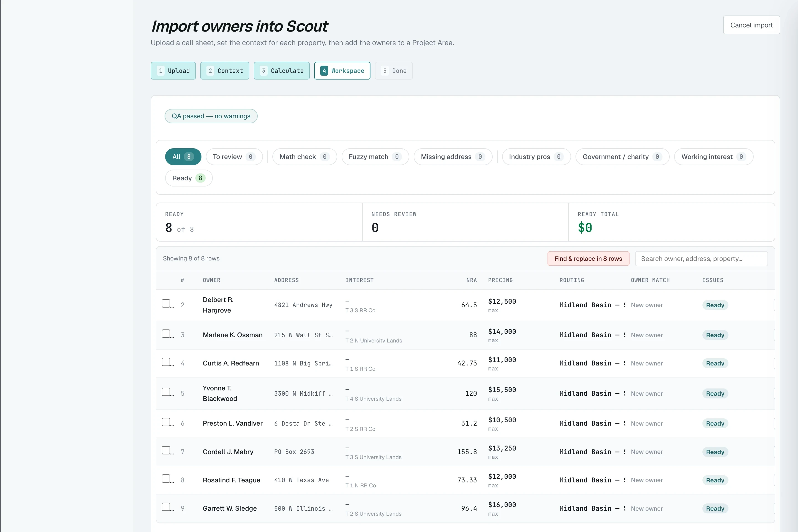
Task: Click the $0 Ready Total value
Action: pos(585,227)
